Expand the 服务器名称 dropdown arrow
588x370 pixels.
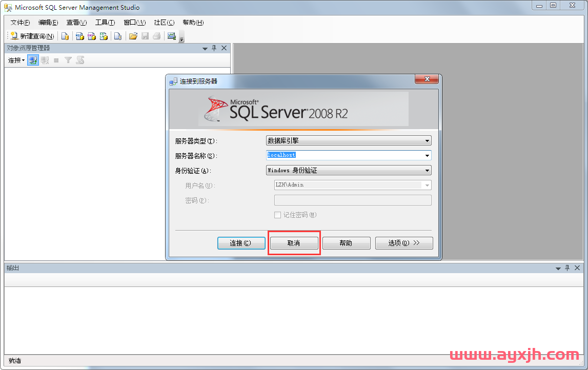coord(427,156)
